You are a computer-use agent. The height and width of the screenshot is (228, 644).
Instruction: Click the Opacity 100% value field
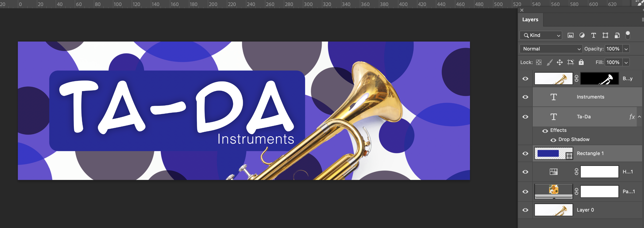click(x=614, y=49)
